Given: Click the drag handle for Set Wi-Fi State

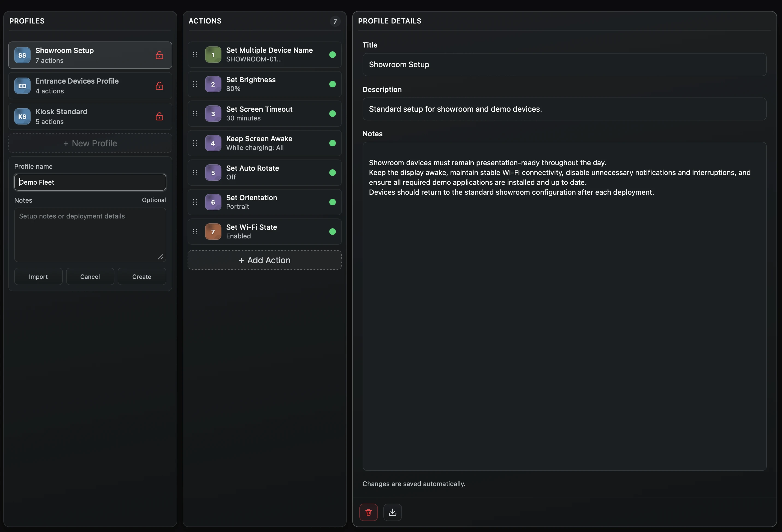Looking at the screenshot, I should 195,232.
